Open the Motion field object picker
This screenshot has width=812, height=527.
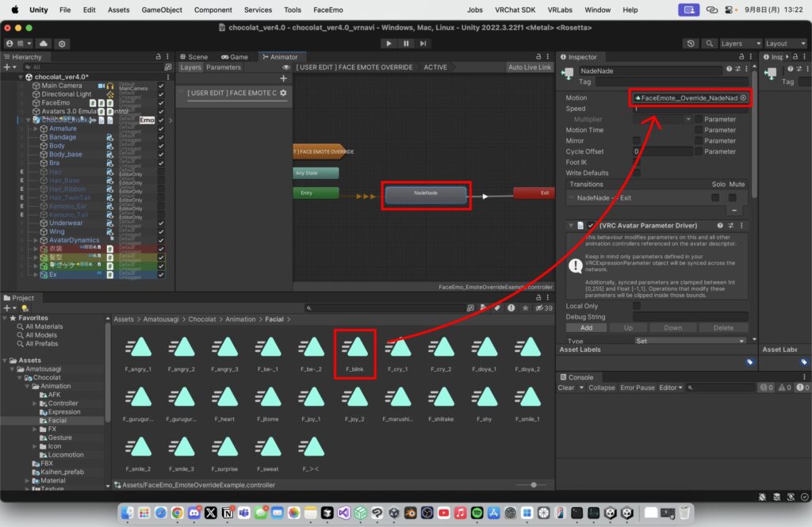pyautogui.click(x=743, y=97)
